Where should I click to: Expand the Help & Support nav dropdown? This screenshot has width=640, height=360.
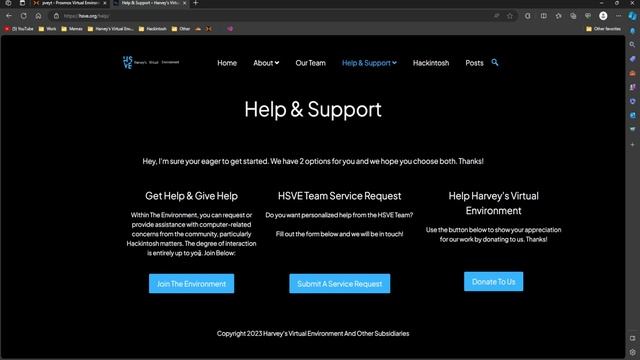pos(369,63)
